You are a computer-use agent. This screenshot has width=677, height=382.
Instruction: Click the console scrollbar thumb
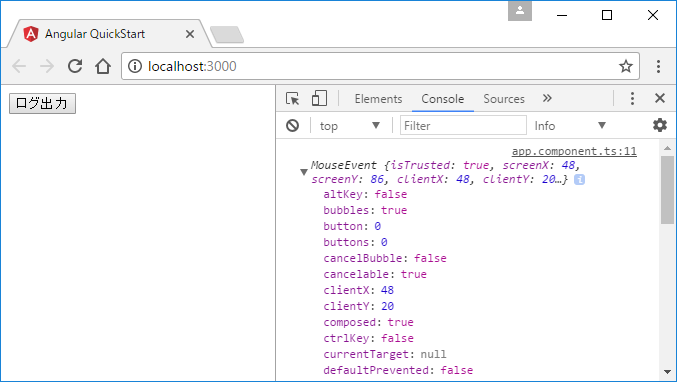[667, 190]
